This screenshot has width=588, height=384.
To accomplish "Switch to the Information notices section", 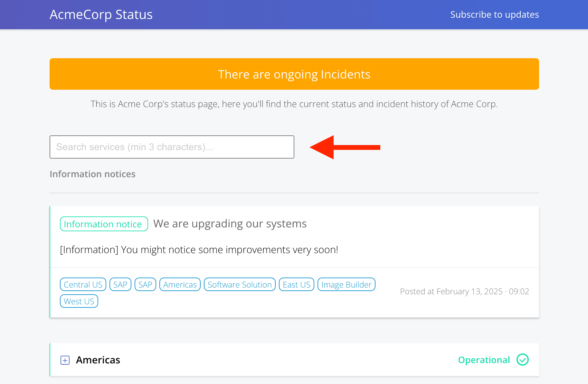I will pos(92,174).
